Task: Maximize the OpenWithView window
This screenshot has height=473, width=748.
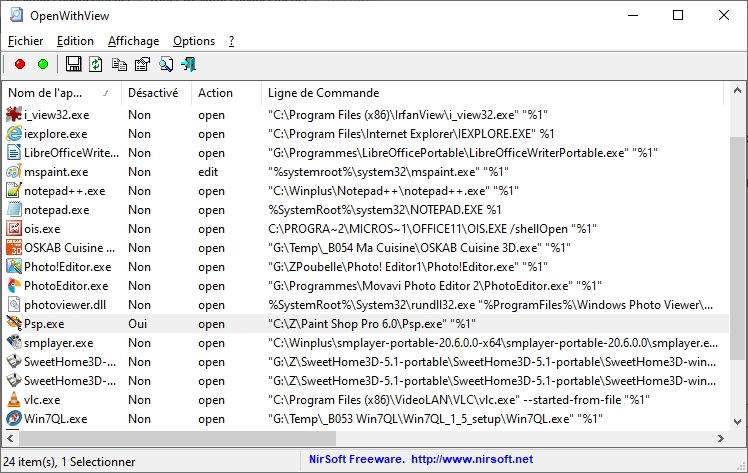Action: click(x=678, y=15)
